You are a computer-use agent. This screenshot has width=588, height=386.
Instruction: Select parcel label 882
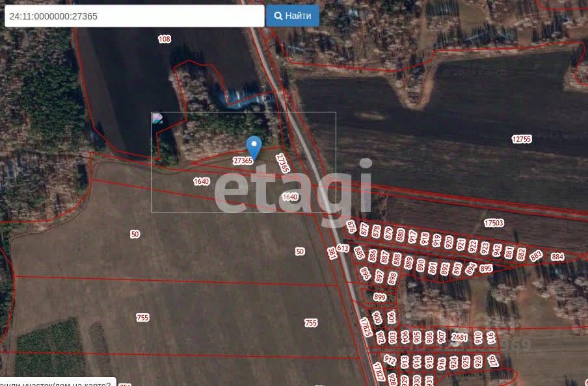coord(521,254)
